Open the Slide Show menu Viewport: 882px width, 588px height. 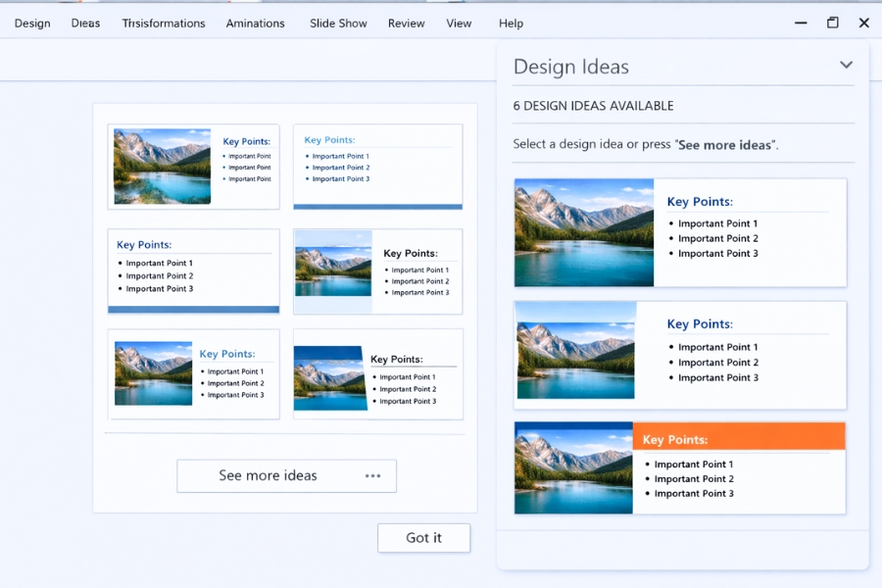coord(338,23)
